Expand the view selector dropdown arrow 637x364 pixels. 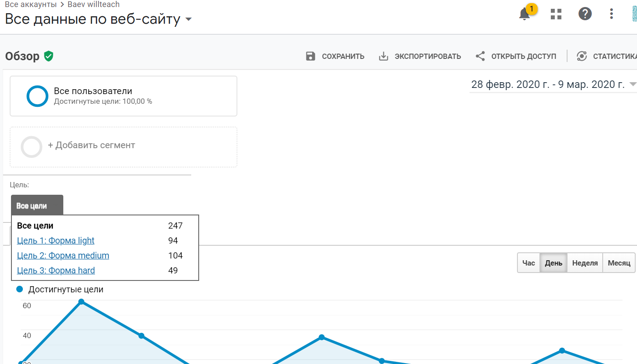point(189,19)
